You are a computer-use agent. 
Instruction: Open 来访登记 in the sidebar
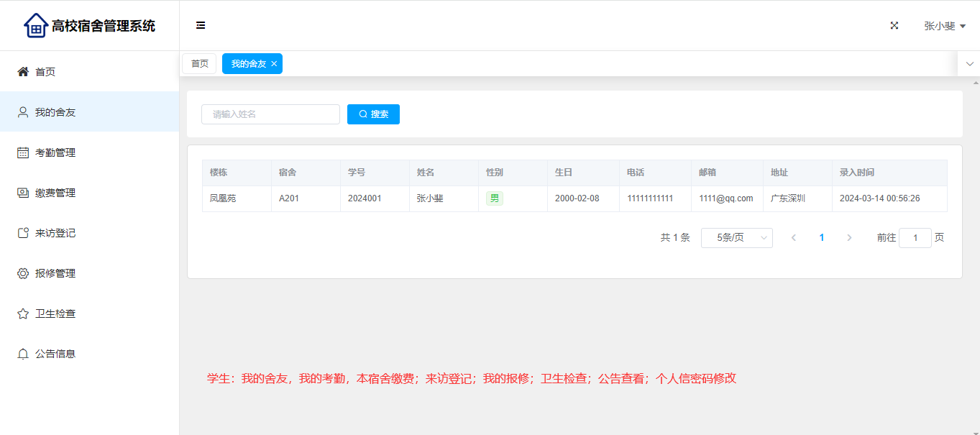tap(55, 233)
